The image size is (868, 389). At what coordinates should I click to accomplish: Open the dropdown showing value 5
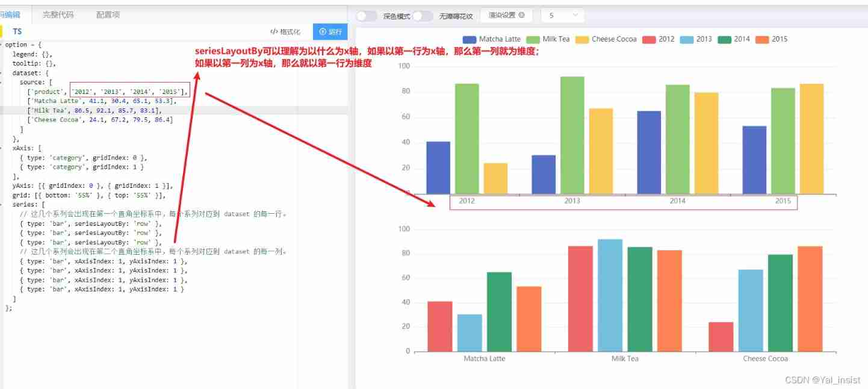[x=562, y=15]
